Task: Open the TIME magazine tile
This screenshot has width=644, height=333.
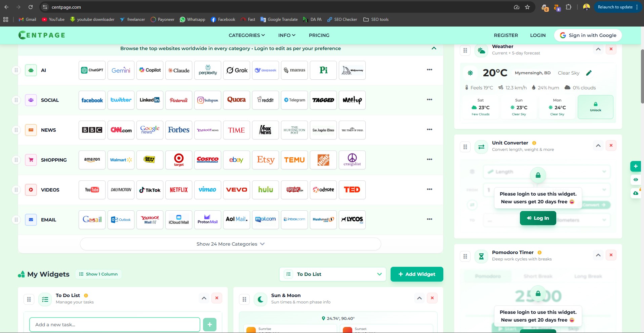Action: pyautogui.click(x=237, y=130)
